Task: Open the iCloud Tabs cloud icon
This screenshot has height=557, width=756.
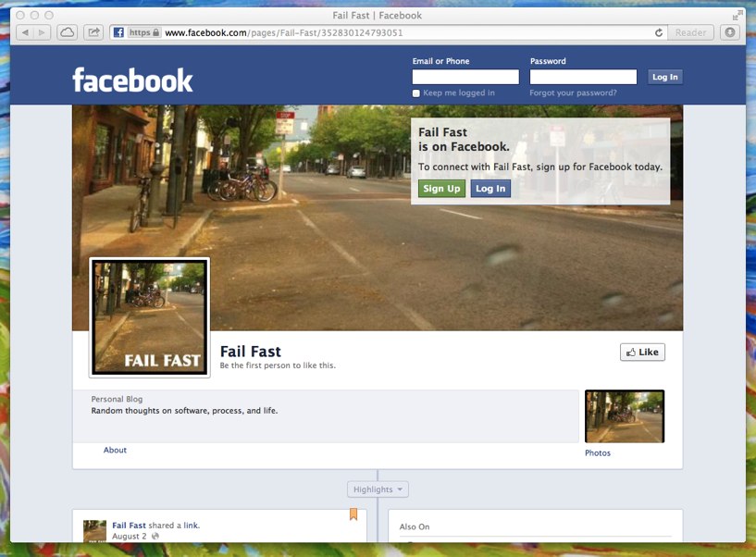Action: pos(68,32)
